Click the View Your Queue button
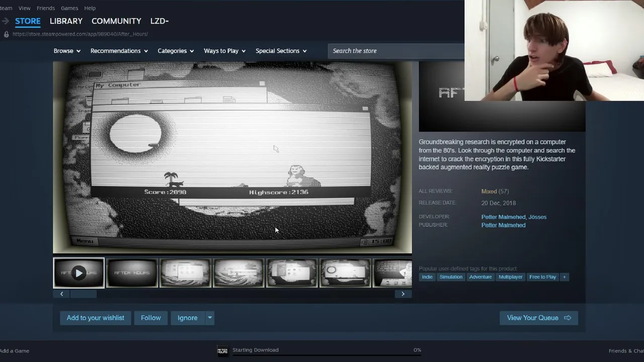 pos(539,318)
